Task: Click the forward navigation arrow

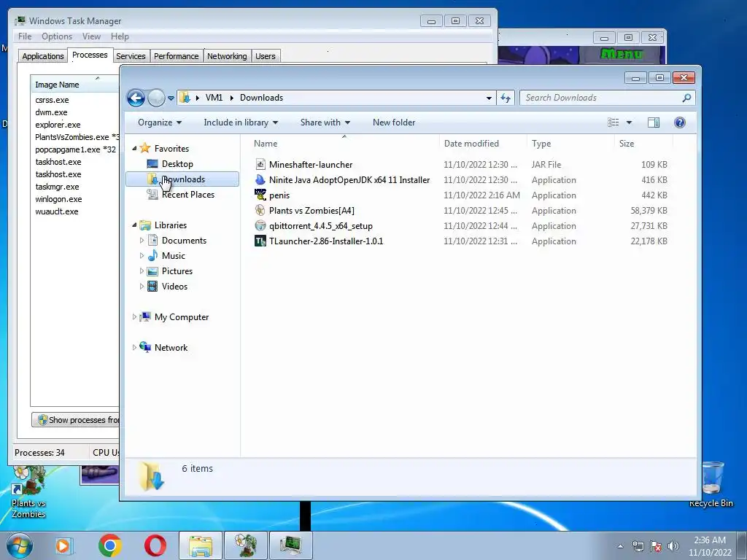Action: point(156,98)
